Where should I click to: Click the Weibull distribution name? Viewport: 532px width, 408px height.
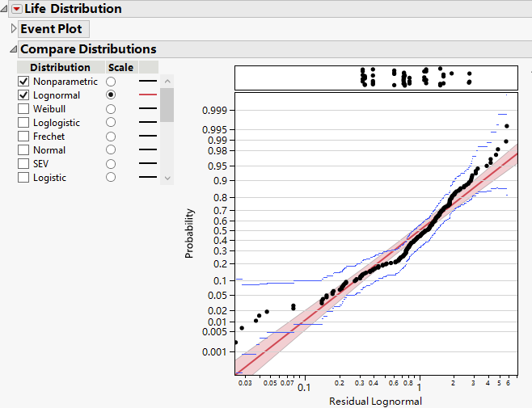(49, 109)
